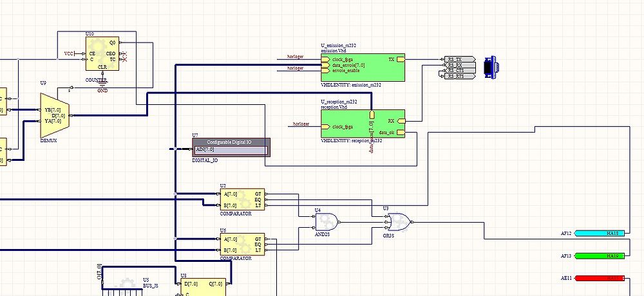This screenshot has height=296, width=644.
Task: Click the RS_TX port
Action: (456, 59)
